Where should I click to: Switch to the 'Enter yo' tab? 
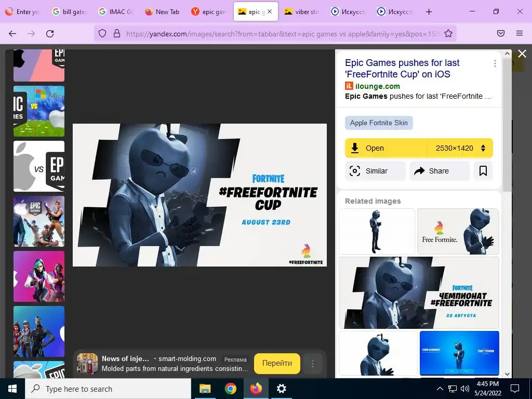tap(23, 12)
